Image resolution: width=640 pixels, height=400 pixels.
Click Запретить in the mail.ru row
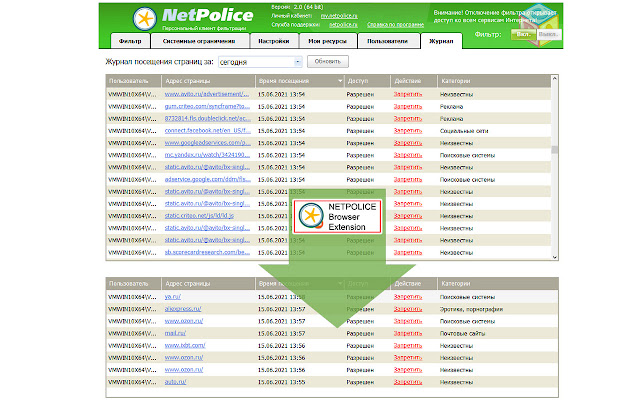click(408, 333)
